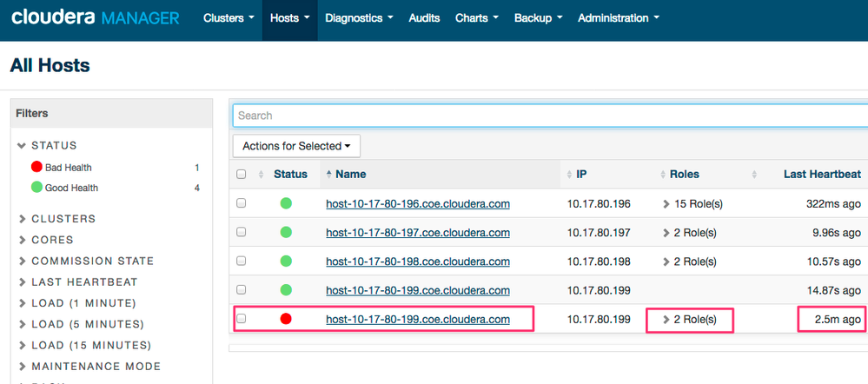Check the box for host-10-17-80-196
868x384 pixels.
(x=242, y=203)
